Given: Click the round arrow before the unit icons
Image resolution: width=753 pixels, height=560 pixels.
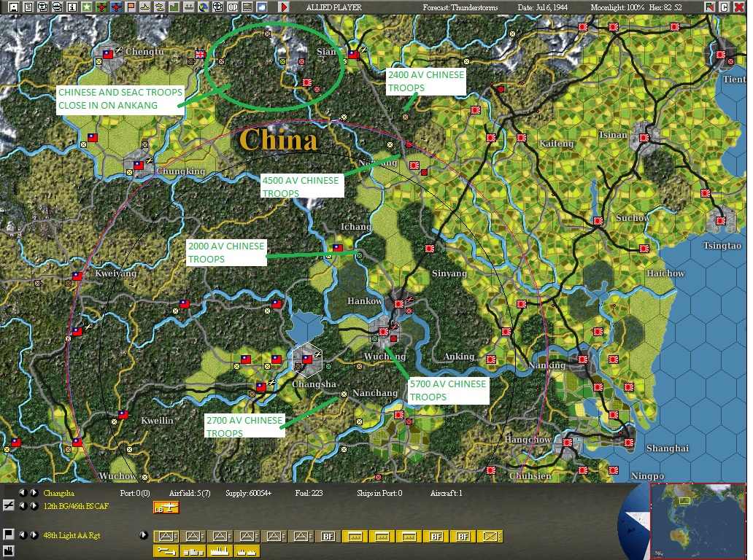Looking at the screenshot, I should (143, 535).
